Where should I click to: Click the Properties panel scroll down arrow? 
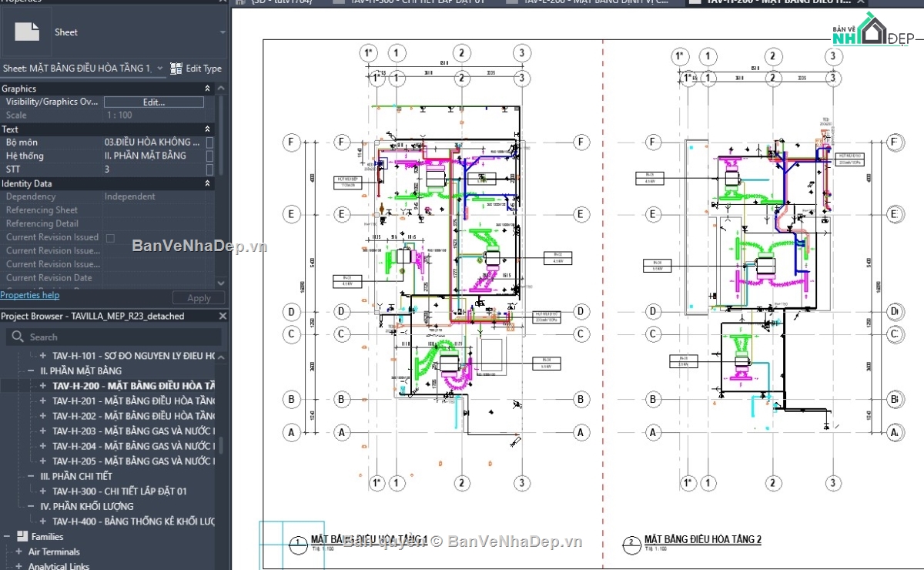[x=222, y=283]
